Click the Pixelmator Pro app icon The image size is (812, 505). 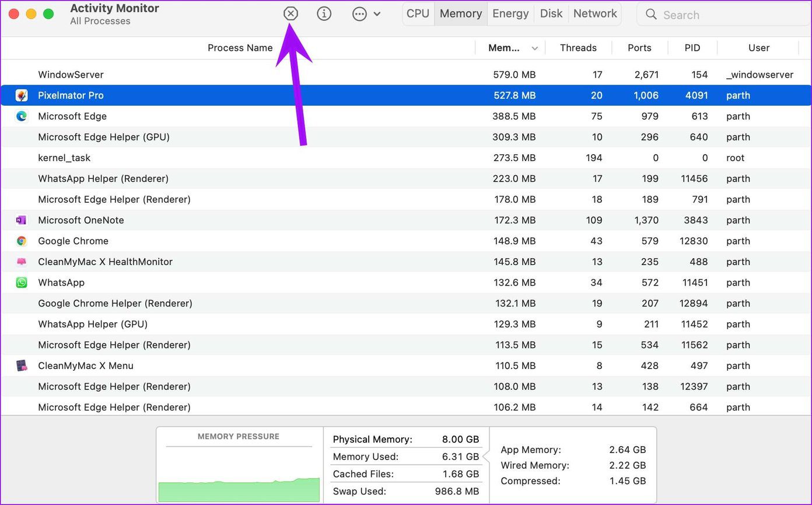22,95
